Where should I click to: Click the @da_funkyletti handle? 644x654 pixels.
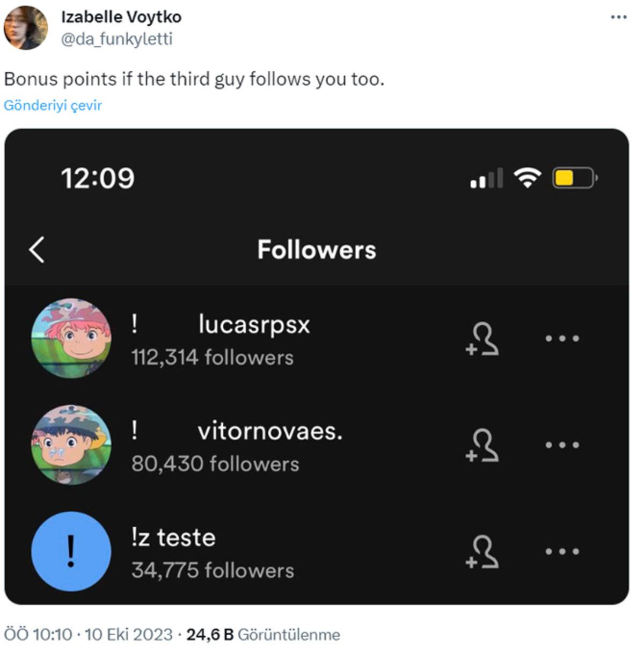116,39
